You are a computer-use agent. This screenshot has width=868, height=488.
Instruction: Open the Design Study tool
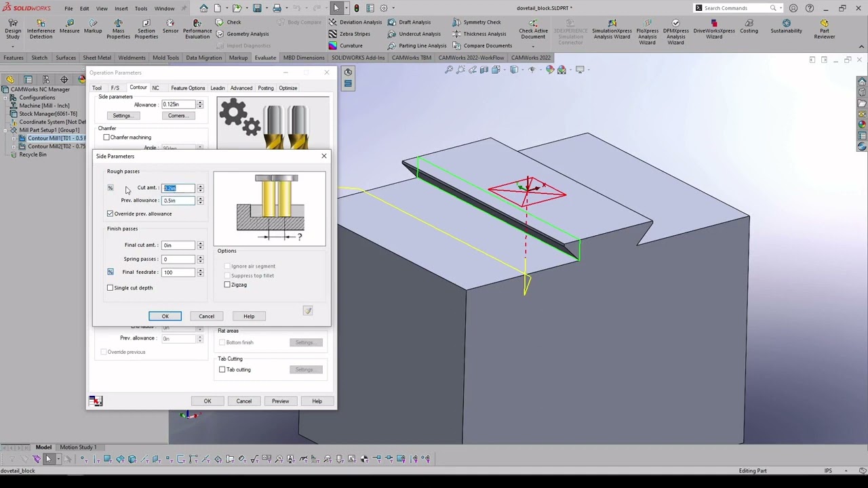click(x=13, y=28)
